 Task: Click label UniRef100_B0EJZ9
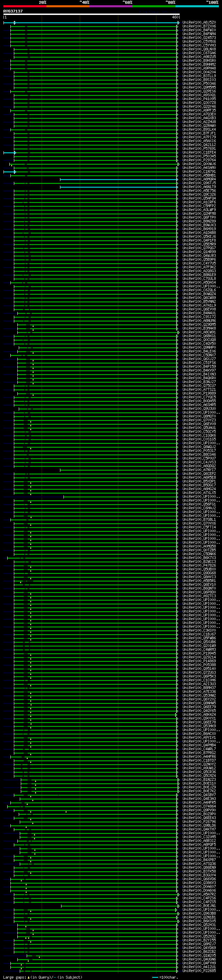click(199, 787)
